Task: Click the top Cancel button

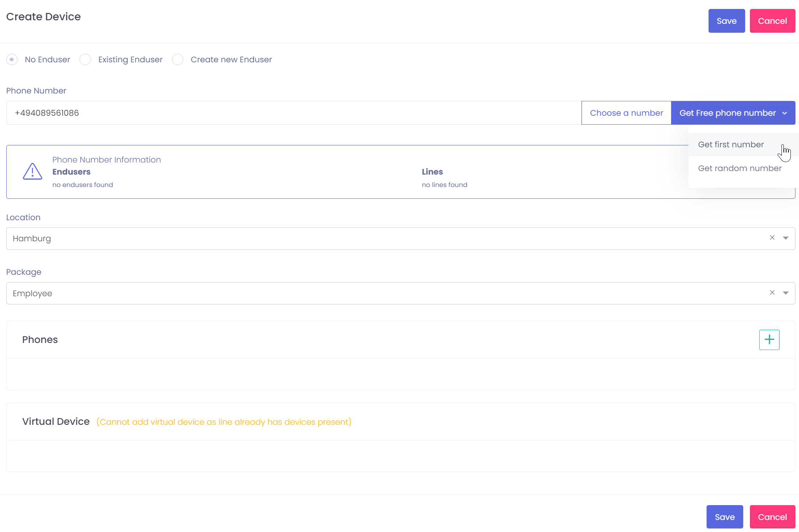Action: coord(772,21)
